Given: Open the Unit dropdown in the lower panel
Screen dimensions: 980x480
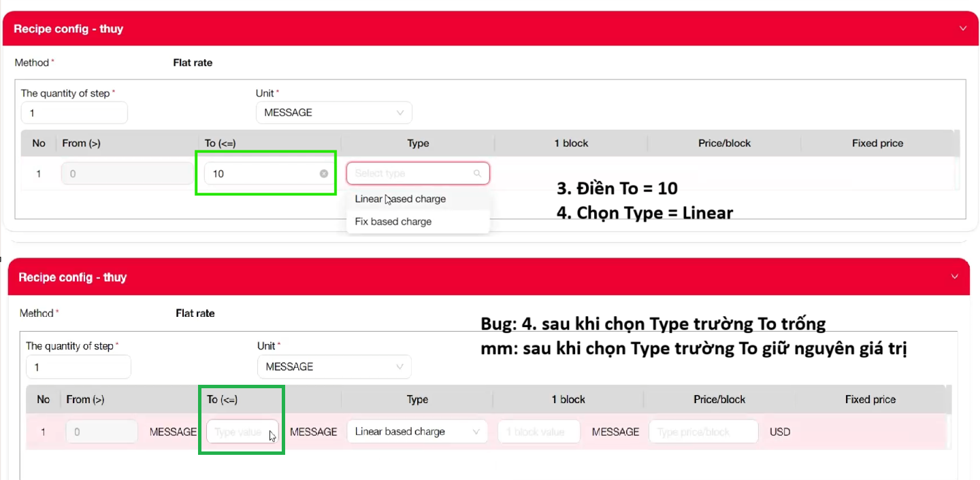Looking at the screenshot, I should click(334, 366).
